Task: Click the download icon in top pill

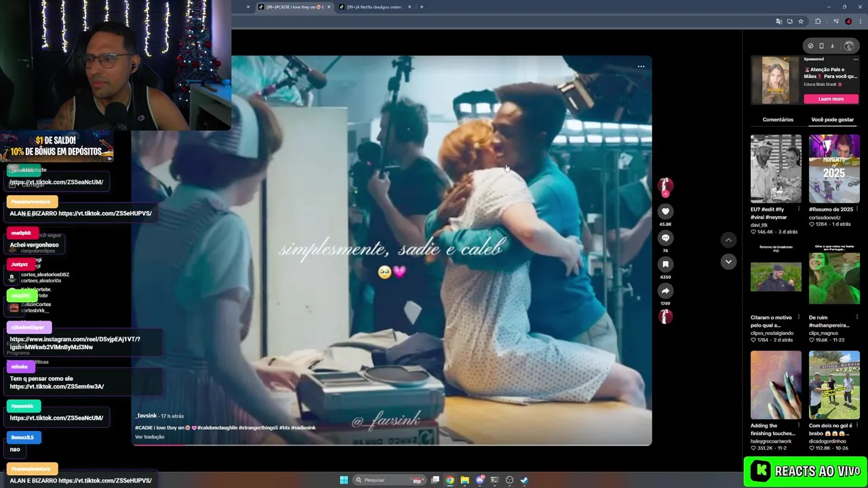Action: coord(832,46)
